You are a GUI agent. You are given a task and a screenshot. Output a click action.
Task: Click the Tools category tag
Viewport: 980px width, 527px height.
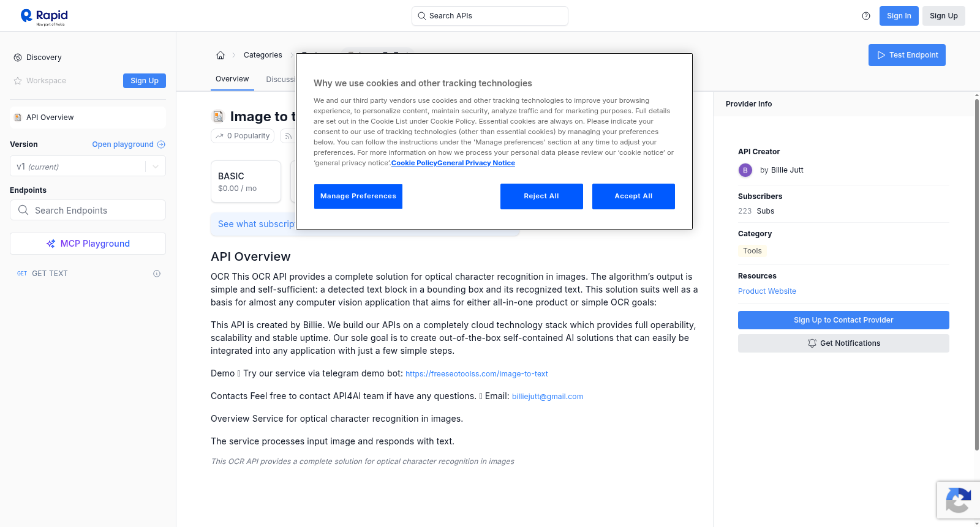click(x=752, y=251)
